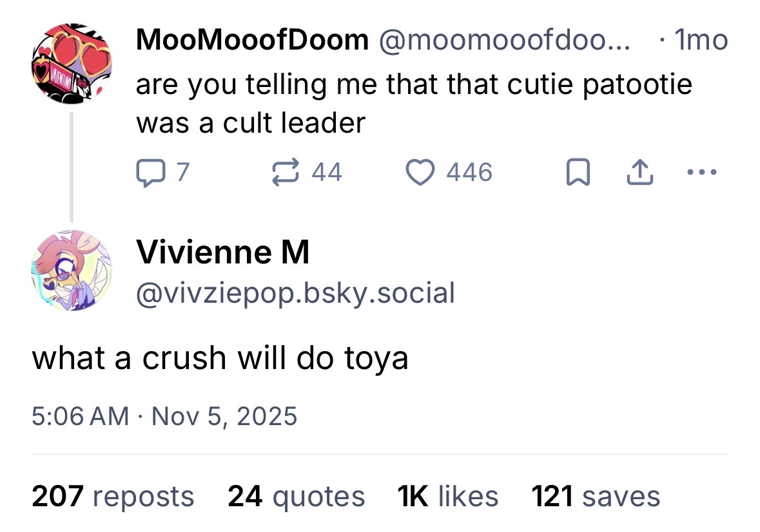Open the 'cutie patootie' parent post text
This screenshot has width=760, height=532.
(414, 104)
